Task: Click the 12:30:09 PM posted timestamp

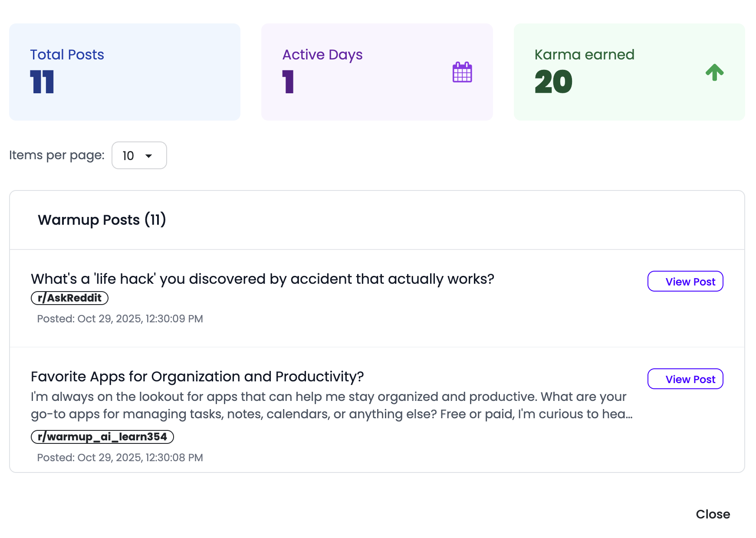Action: pyautogui.click(x=120, y=319)
